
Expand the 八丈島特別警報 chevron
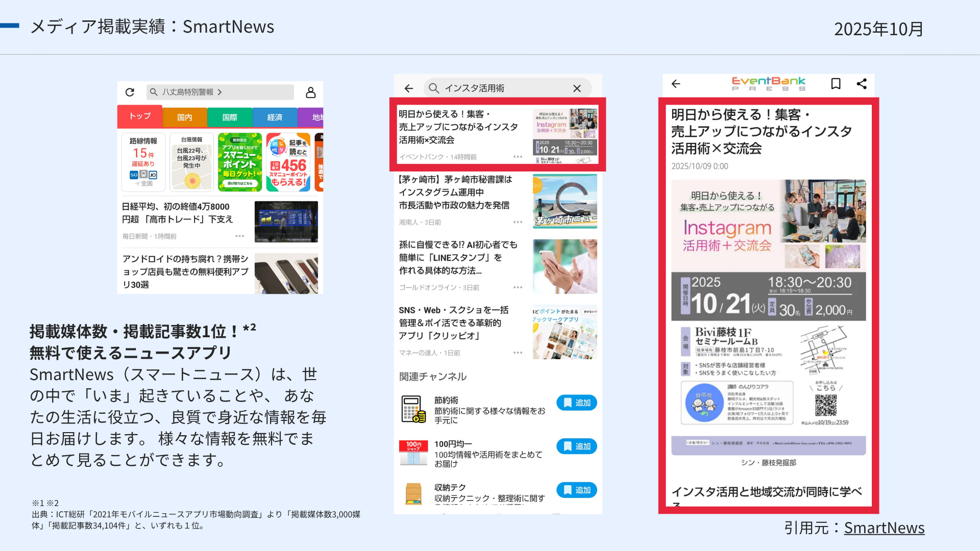(220, 92)
